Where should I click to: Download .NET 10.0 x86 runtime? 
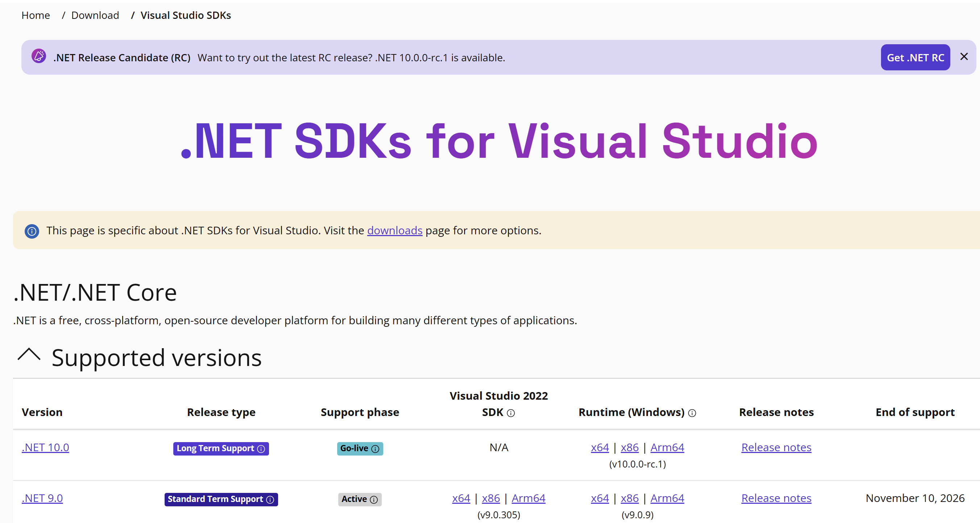pos(629,447)
